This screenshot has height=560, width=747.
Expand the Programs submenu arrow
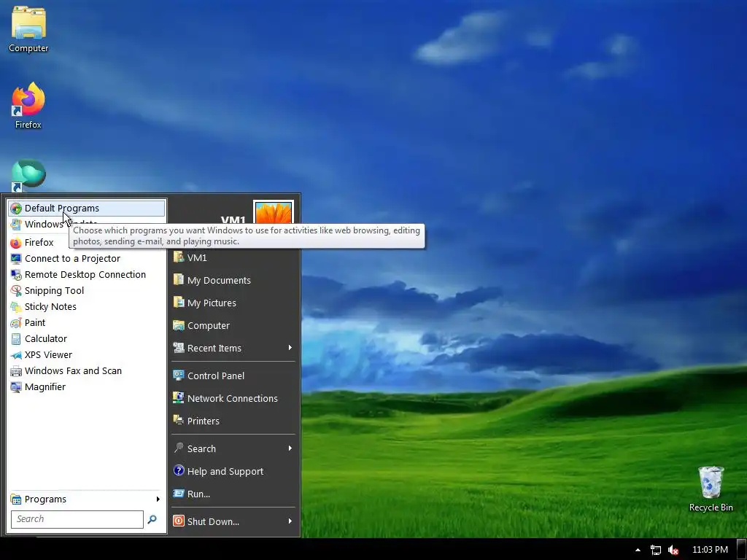click(158, 499)
